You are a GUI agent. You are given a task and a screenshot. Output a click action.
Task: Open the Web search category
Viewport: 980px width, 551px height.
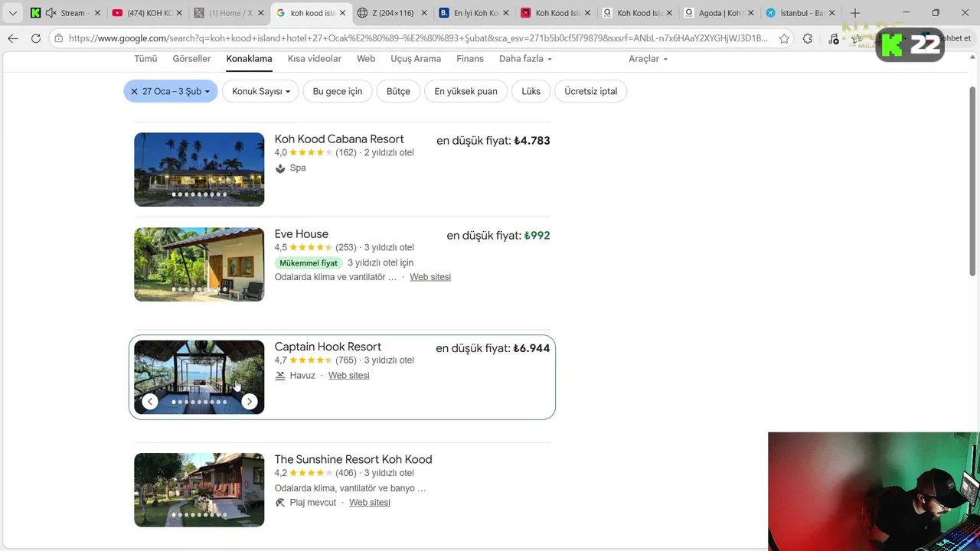click(366, 59)
